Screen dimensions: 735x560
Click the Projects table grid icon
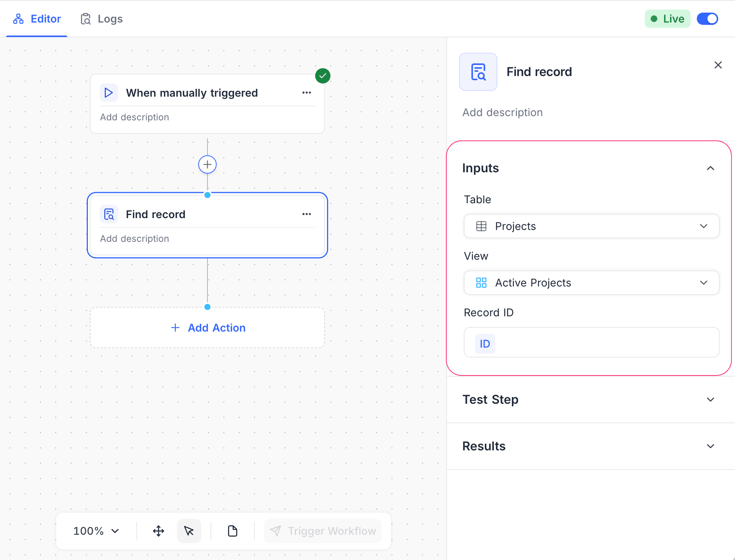(x=481, y=226)
